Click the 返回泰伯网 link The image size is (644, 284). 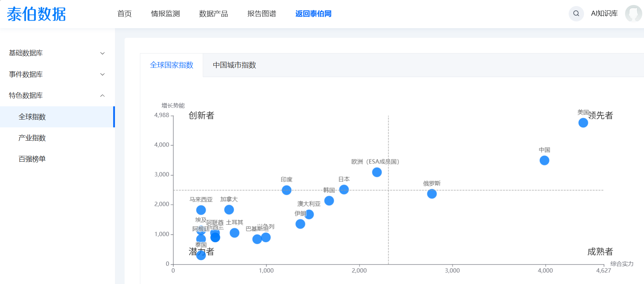point(313,14)
